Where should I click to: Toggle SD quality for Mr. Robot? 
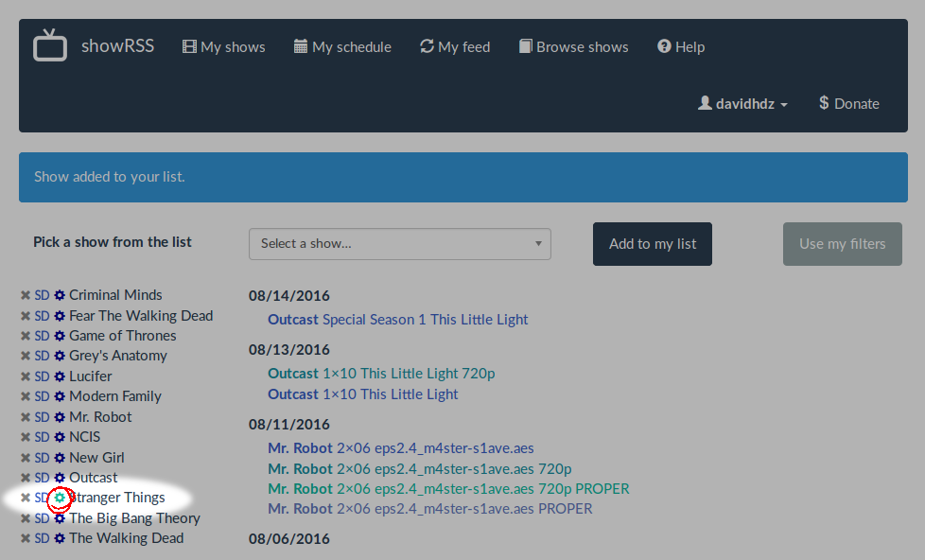42,417
